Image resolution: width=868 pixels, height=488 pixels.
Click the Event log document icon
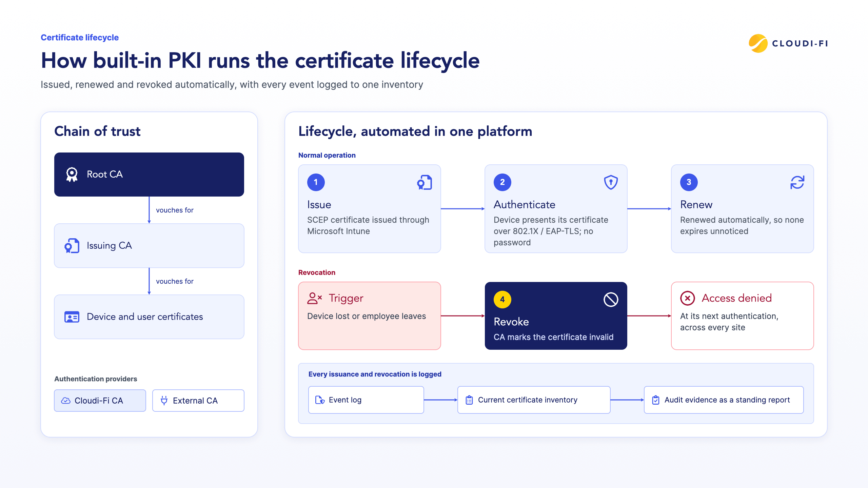(x=320, y=400)
